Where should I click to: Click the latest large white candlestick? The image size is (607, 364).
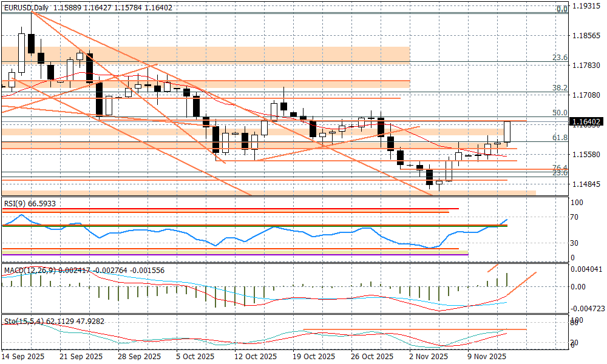point(507,132)
